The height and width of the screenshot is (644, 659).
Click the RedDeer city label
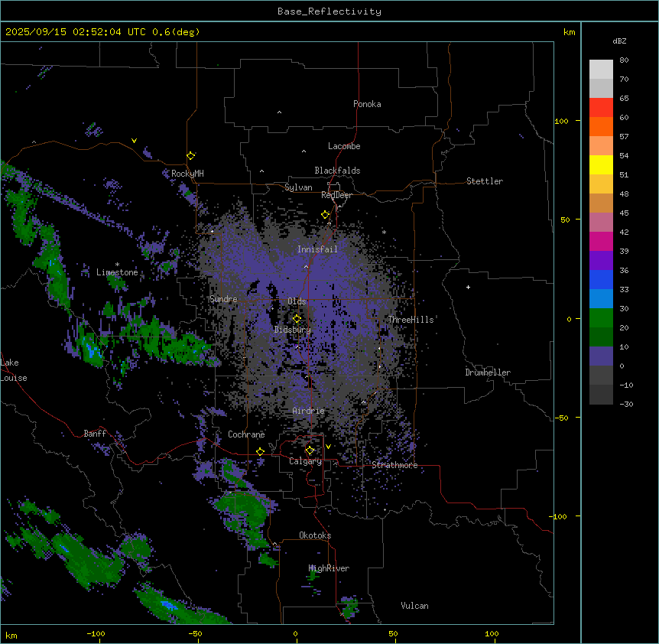(337, 195)
